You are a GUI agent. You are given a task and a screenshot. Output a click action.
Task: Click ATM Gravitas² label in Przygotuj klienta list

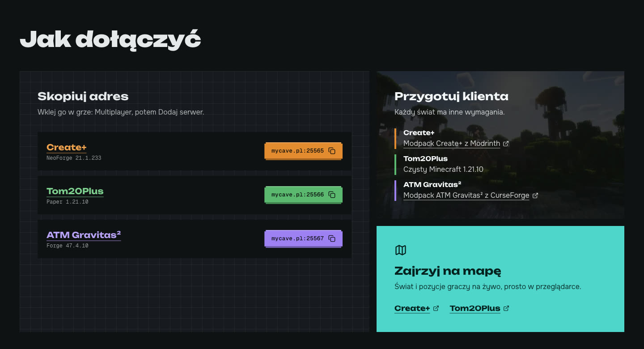[x=432, y=184]
